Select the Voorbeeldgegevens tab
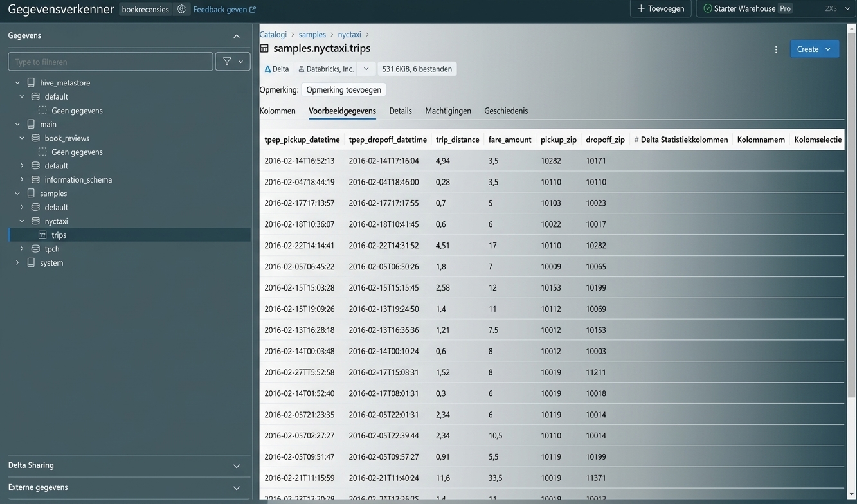 pyautogui.click(x=342, y=111)
